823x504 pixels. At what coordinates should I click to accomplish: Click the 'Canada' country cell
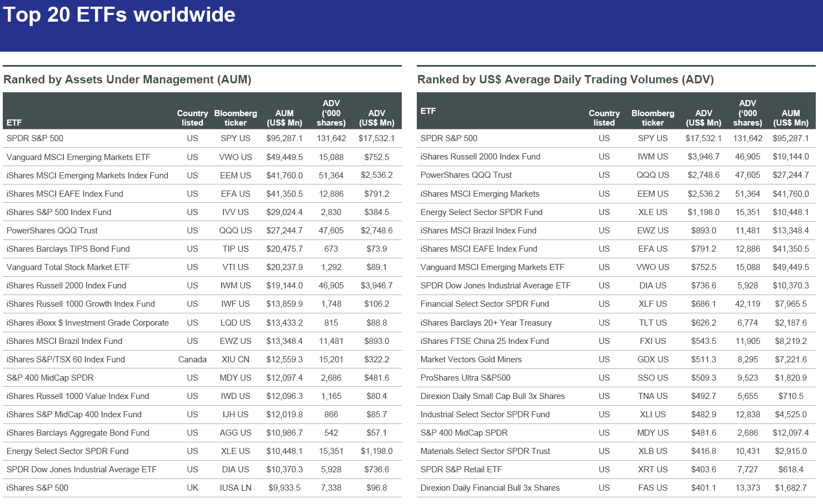pos(192,360)
